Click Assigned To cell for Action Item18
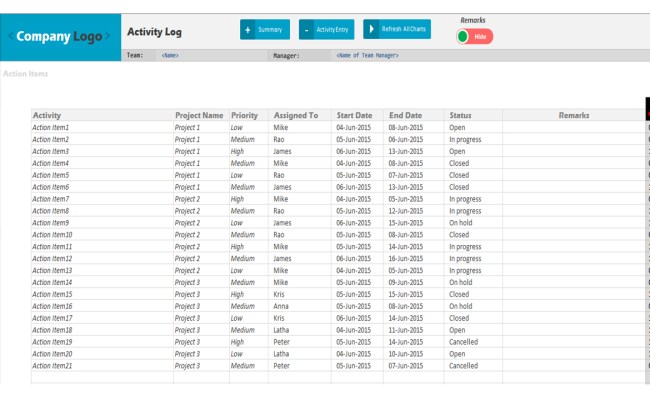 click(300, 330)
